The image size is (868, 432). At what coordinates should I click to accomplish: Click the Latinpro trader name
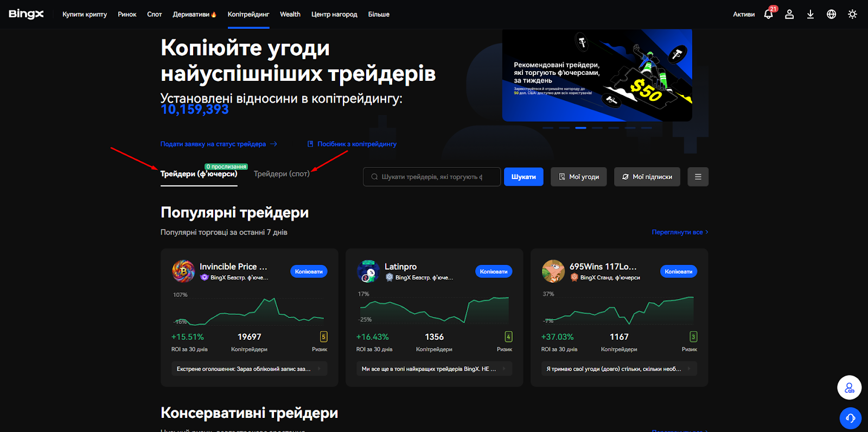click(x=400, y=266)
